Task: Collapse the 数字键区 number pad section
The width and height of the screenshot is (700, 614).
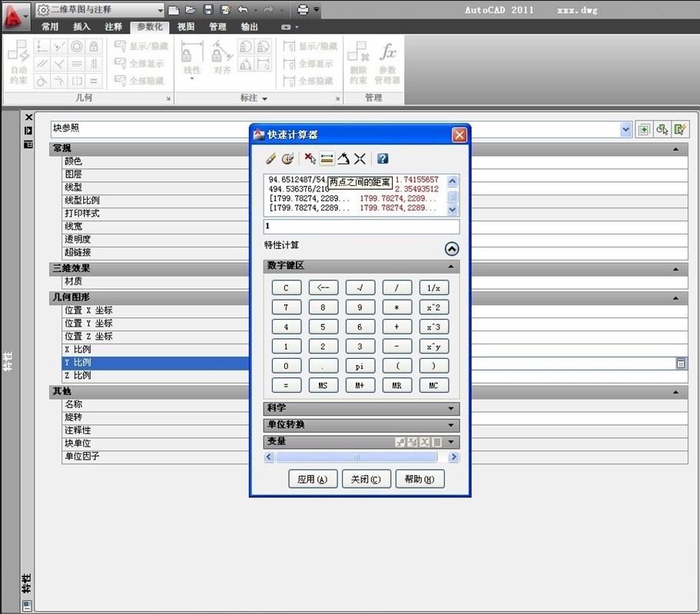Action: [x=451, y=266]
